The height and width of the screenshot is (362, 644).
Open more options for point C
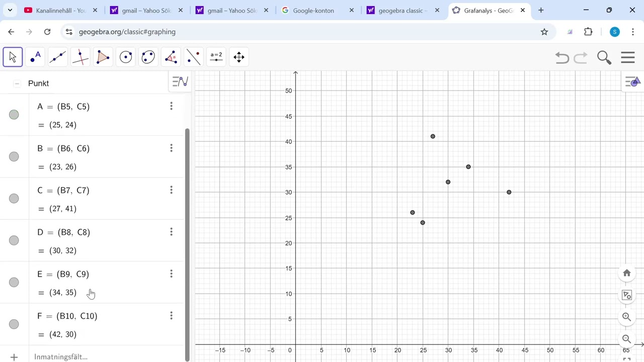click(x=171, y=190)
